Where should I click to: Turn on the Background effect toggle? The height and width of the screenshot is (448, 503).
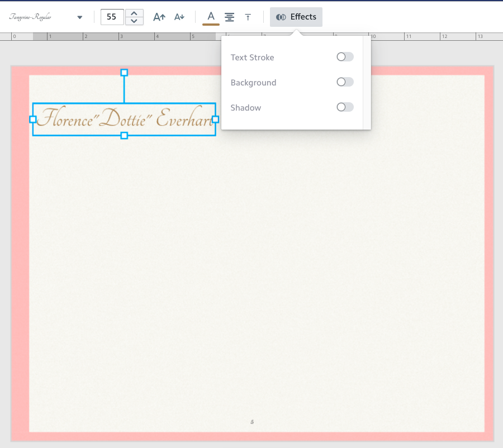click(x=345, y=82)
